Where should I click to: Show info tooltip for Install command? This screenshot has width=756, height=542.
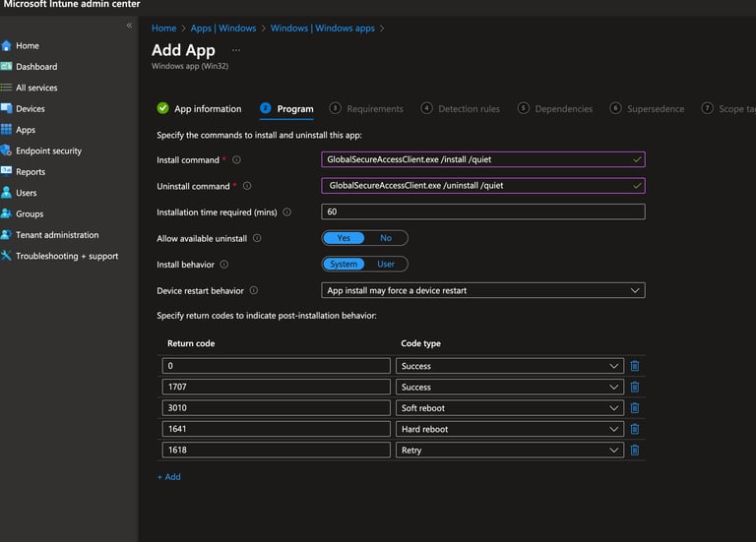click(x=236, y=160)
